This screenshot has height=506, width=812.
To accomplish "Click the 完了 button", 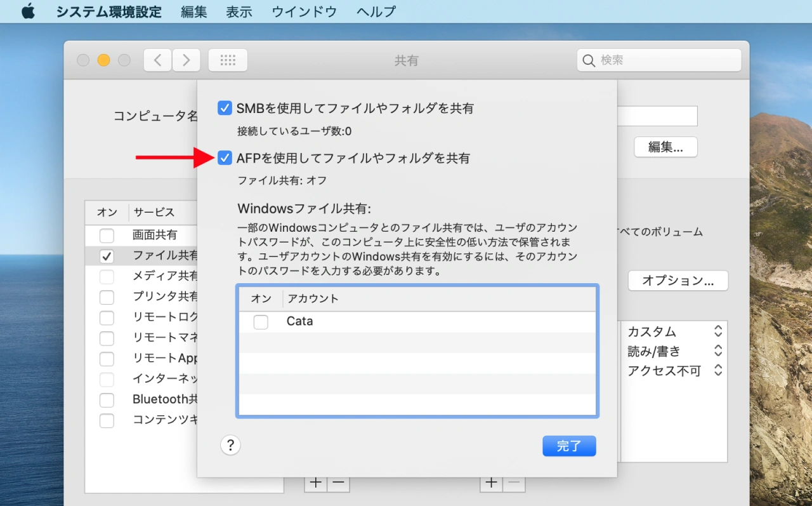I will point(569,446).
